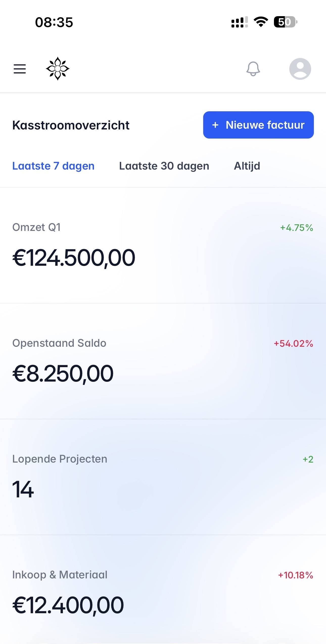Open the hamburger navigation menu
Viewport: 326px width, 644px height.
pyautogui.click(x=20, y=69)
